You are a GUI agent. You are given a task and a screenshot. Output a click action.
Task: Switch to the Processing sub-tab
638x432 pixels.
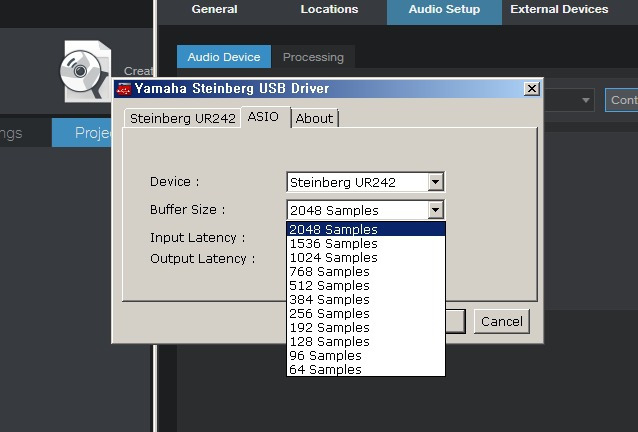pos(313,57)
